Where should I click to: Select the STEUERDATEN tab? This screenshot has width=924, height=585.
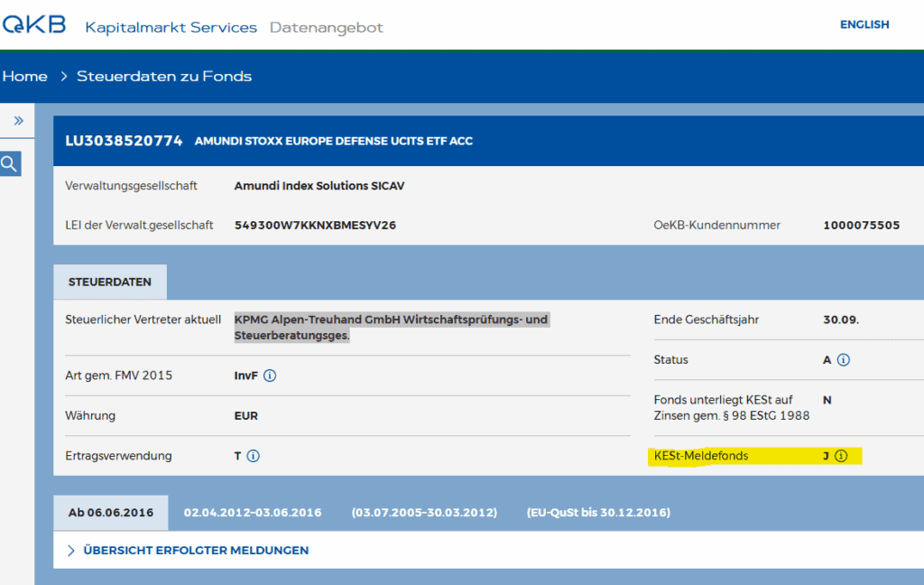pyautogui.click(x=109, y=282)
